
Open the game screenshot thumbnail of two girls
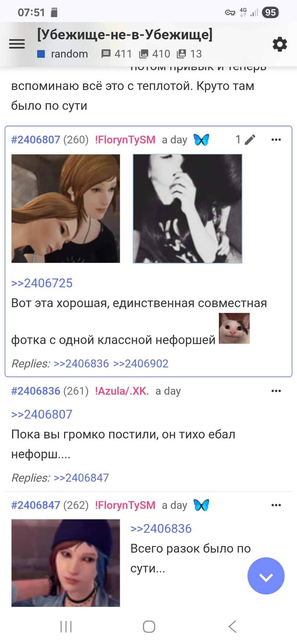(66, 209)
